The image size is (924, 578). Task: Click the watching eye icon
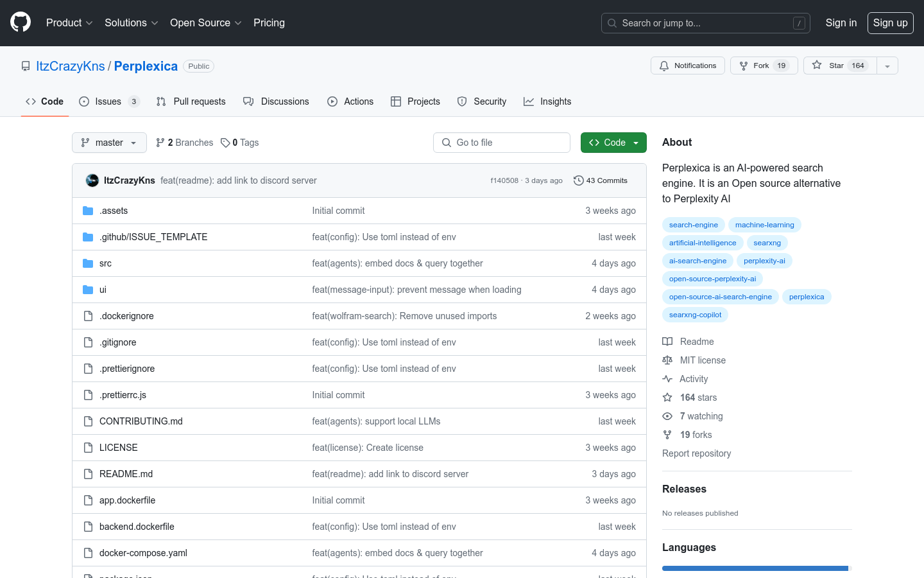point(667,416)
